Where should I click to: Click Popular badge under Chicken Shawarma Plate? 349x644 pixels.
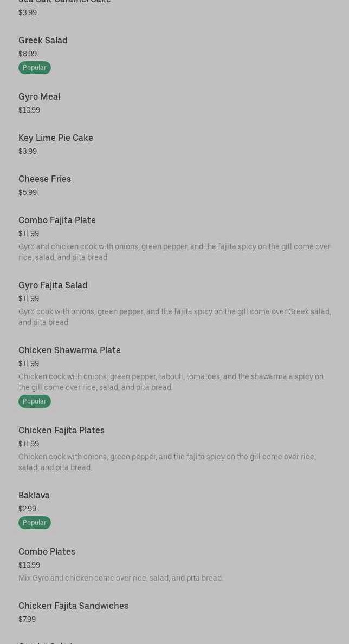(x=35, y=401)
